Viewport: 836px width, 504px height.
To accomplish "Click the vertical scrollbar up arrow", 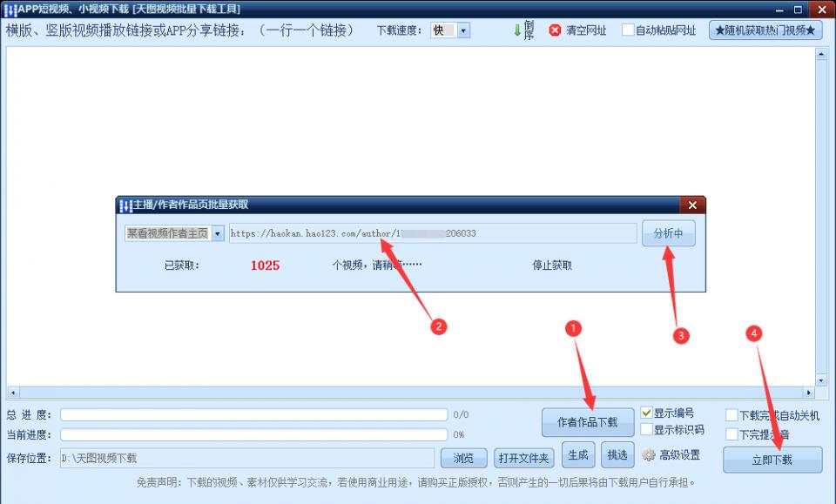I will pos(820,54).
